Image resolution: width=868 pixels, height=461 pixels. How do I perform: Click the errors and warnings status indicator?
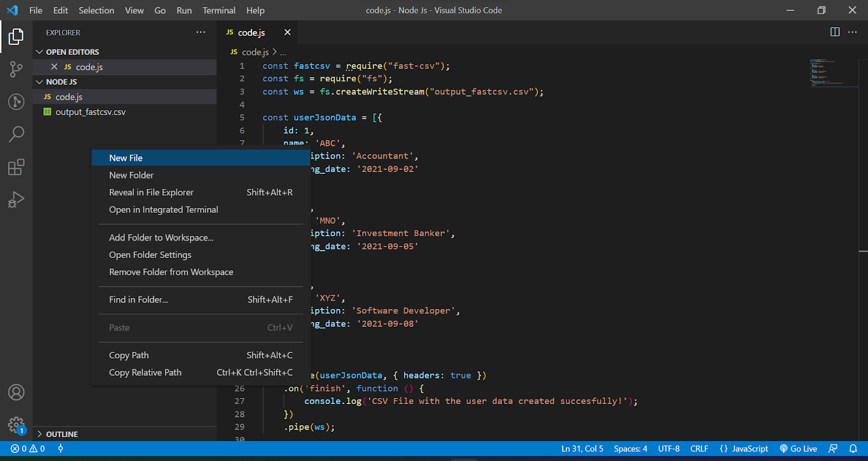click(x=28, y=449)
